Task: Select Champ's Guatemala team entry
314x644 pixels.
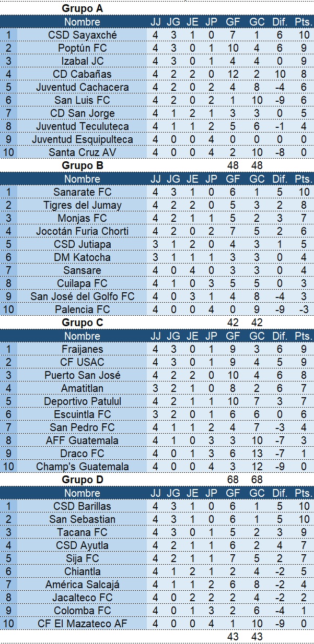Action: click(x=83, y=467)
